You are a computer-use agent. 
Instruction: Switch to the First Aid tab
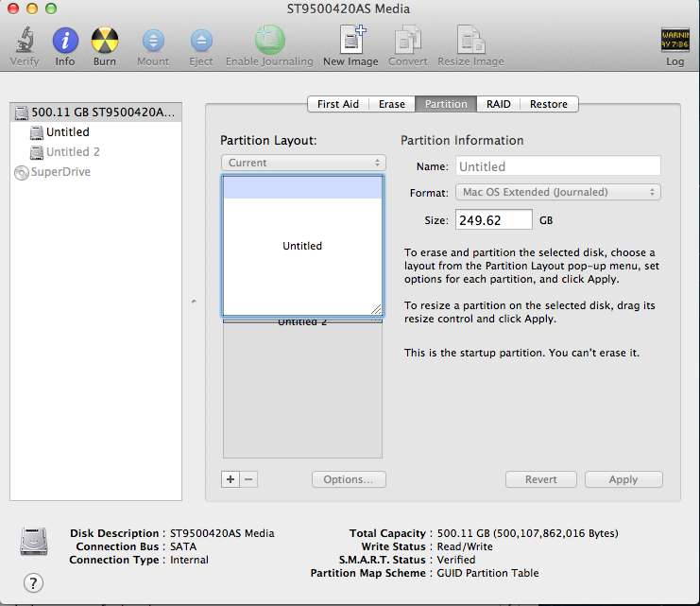pyautogui.click(x=338, y=104)
